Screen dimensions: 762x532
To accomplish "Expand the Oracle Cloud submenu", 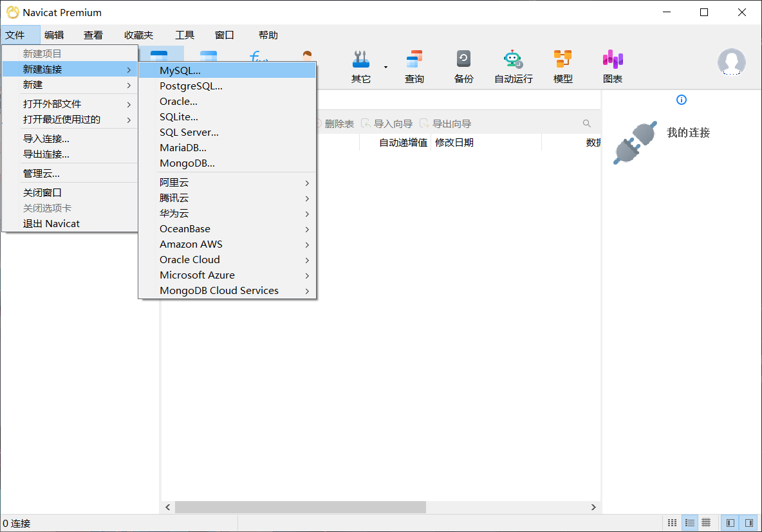I will coord(227,260).
